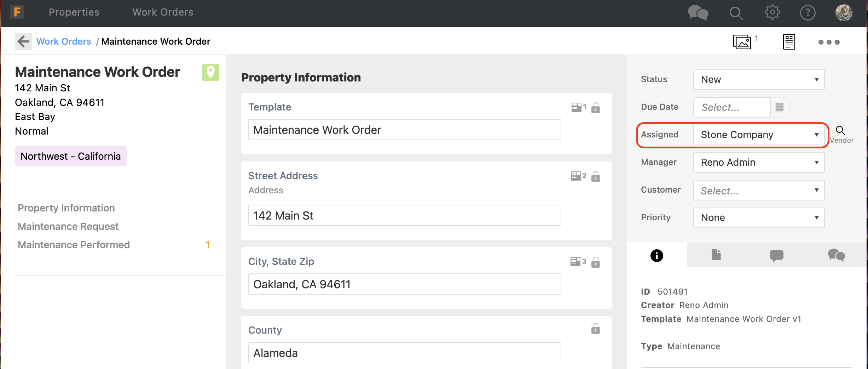Click the chat messages icon in top bar
The width and height of the screenshot is (868, 369).
698,13
